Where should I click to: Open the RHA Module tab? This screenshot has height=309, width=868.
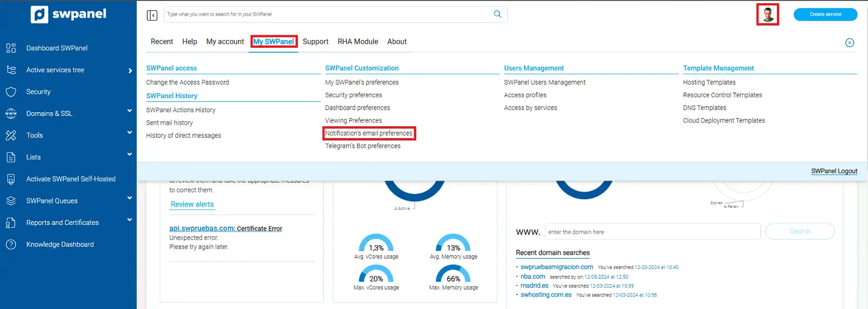tap(358, 42)
